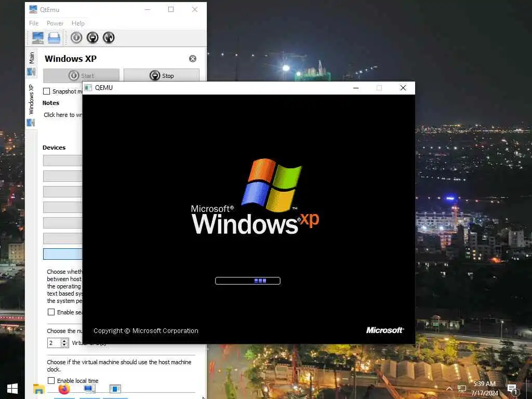Open the File menu in QtEmu
532x399 pixels.
coord(34,23)
